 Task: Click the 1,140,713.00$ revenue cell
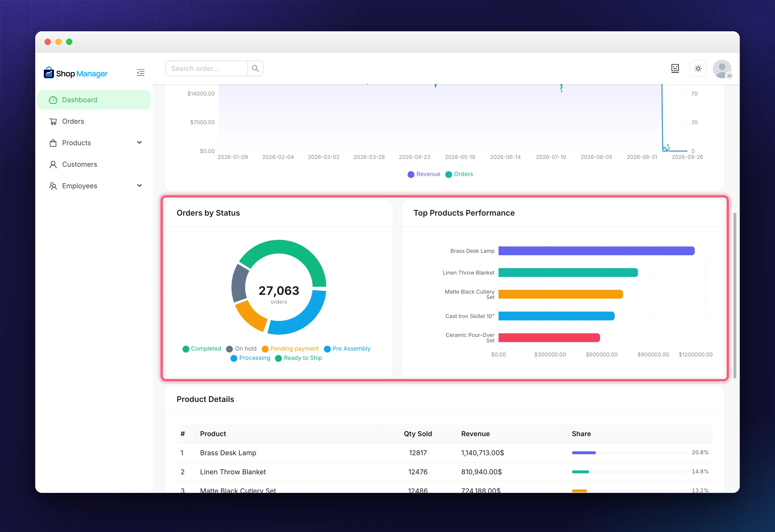click(x=483, y=453)
